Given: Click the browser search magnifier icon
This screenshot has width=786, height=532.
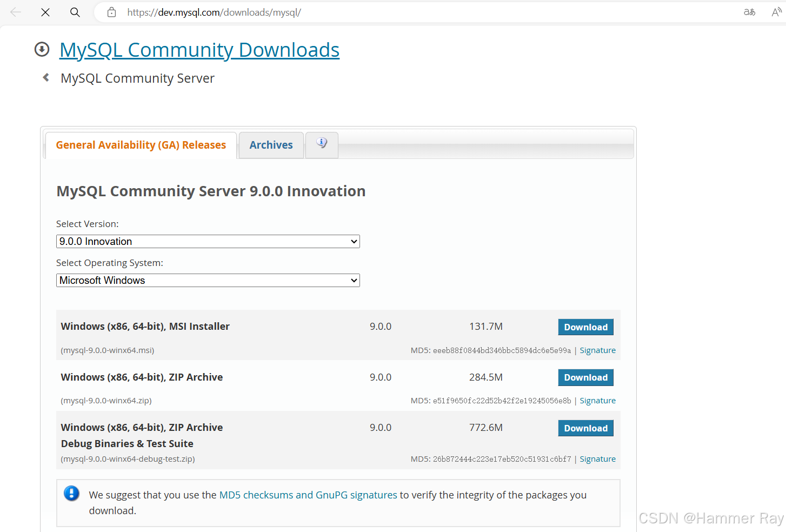Looking at the screenshot, I should point(75,12).
